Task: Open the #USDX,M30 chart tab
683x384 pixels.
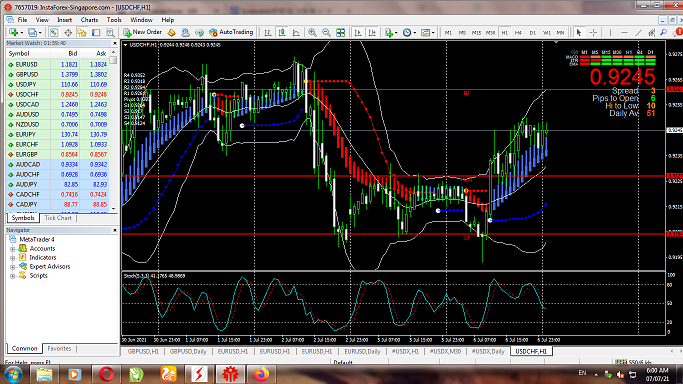Action: pyautogui.click(x=445, y=351)
